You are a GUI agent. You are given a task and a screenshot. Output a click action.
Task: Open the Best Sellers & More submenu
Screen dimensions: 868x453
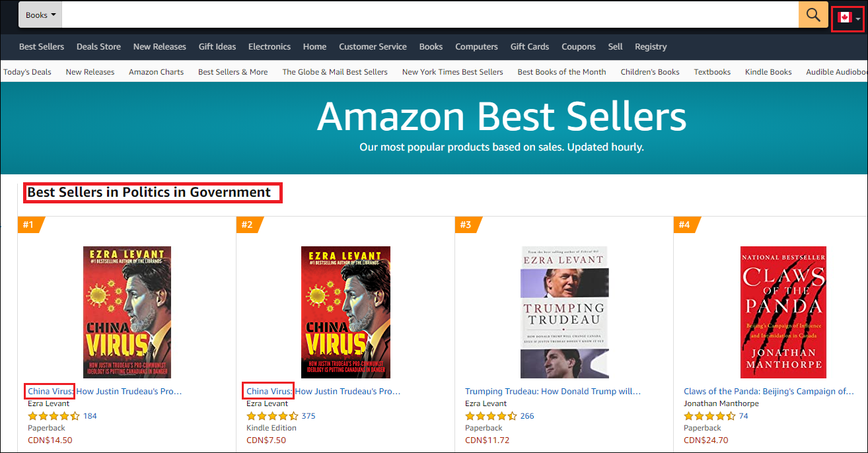tap(233, 72)
